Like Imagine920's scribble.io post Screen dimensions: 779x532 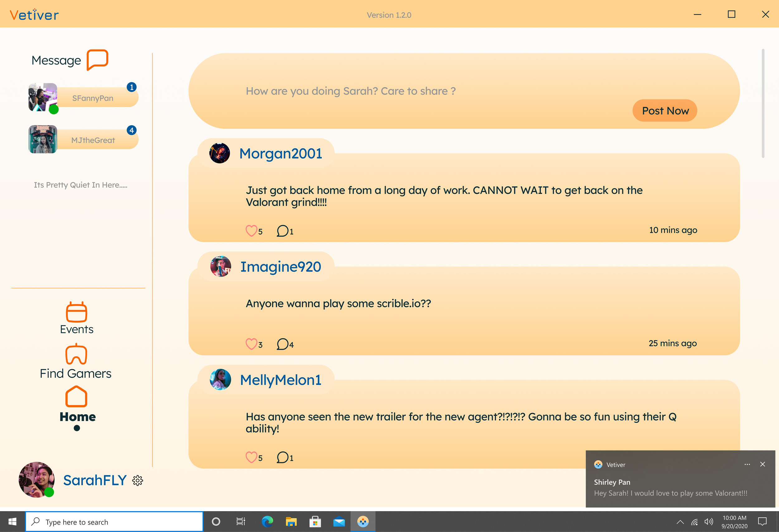251,344
